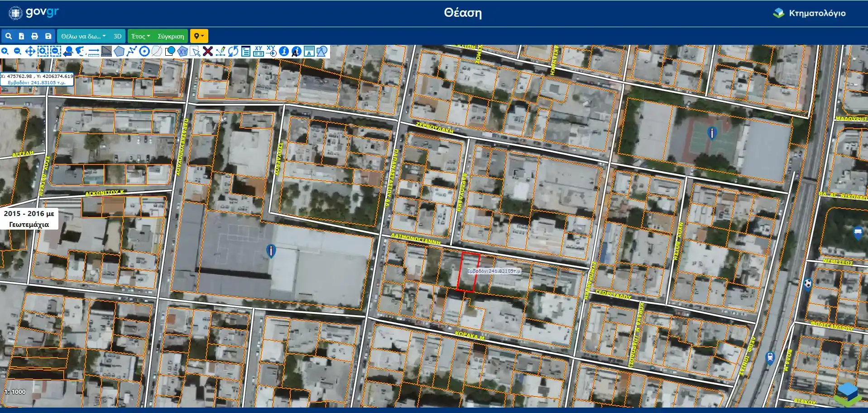Click the print icon
Image resolution: width=868 pixels, height=413 pixels.
(34, 36)
